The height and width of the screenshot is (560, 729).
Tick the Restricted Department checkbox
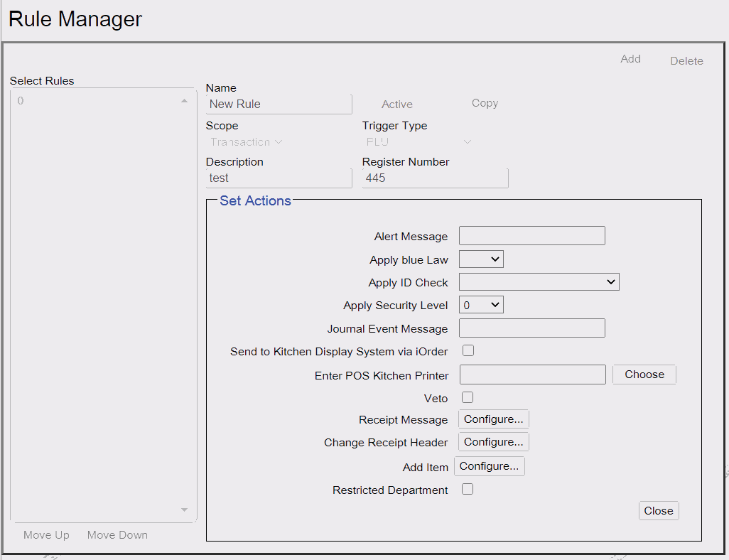(468, 490)
